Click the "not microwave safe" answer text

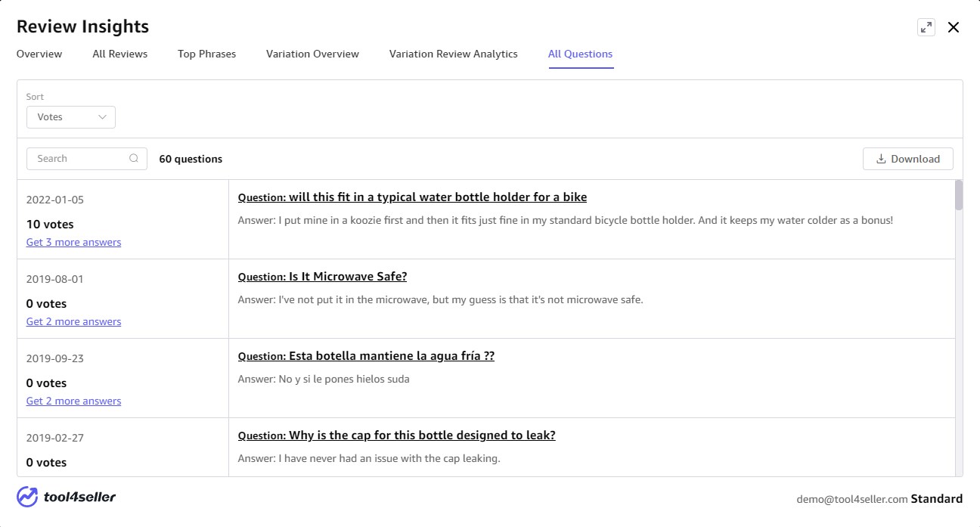(440, 299)
